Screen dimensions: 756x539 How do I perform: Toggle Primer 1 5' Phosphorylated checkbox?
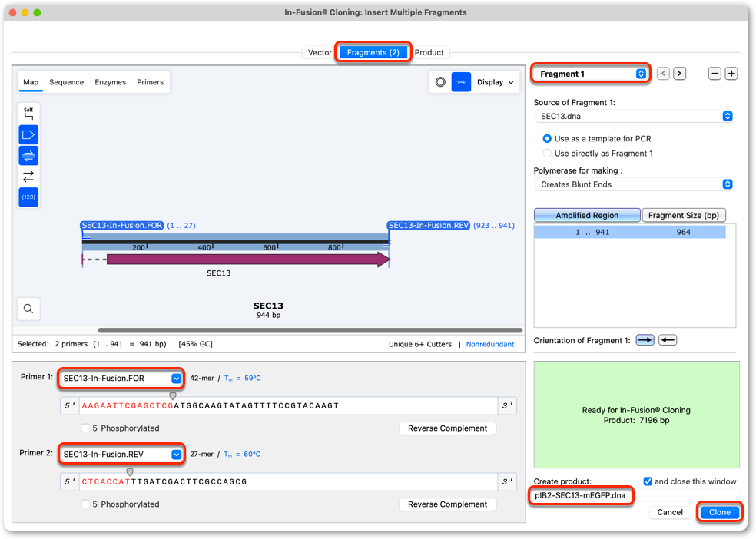click(86, 428)
